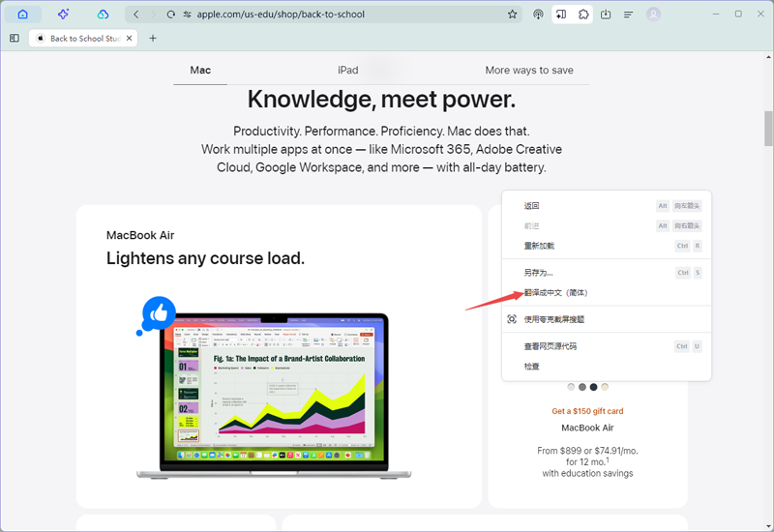Close the Back to School tab
The width and height of the screenshot is (774, 532).
pos(130,38)
